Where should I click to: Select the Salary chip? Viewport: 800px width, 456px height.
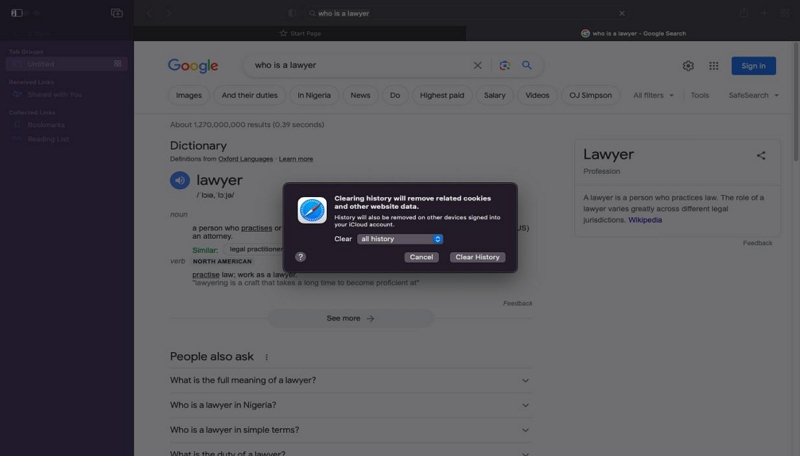click(x=494, y=95)
